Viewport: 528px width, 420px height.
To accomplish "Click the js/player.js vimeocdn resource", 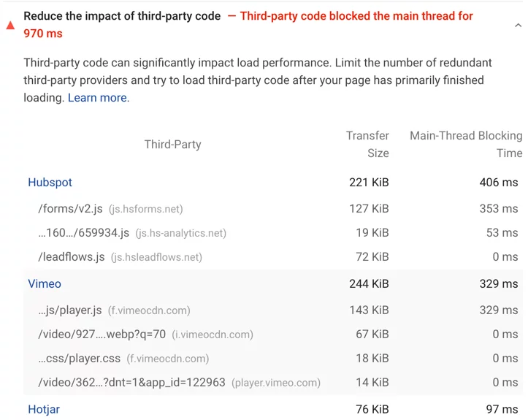I will point(70,310).
